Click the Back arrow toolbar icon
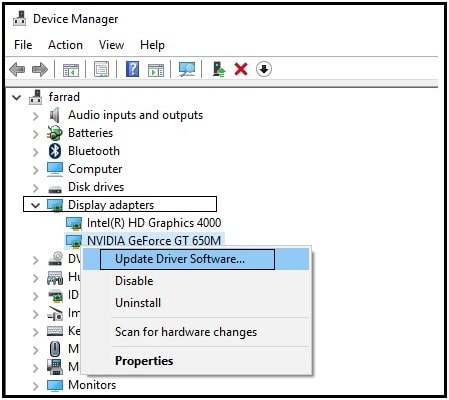449x400 pixels. point(17,70)
